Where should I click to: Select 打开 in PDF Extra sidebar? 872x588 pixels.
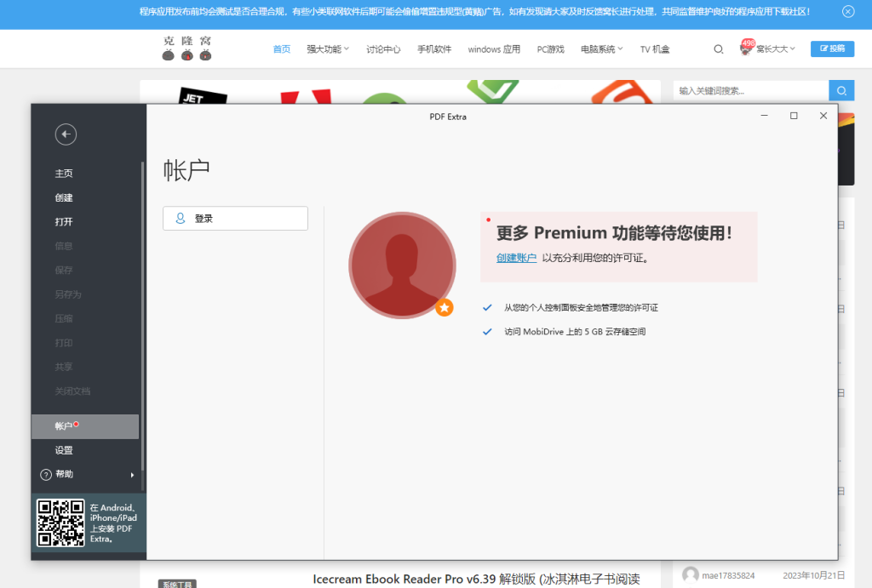tap(64, 222)
